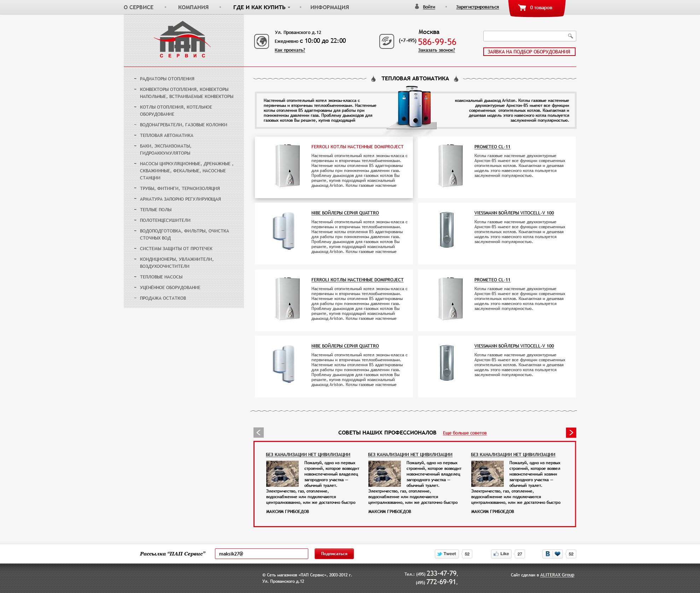Select ТЕПЛЫЕ ПОЛЫ category

pyautogui.click(x=156, y=209)
